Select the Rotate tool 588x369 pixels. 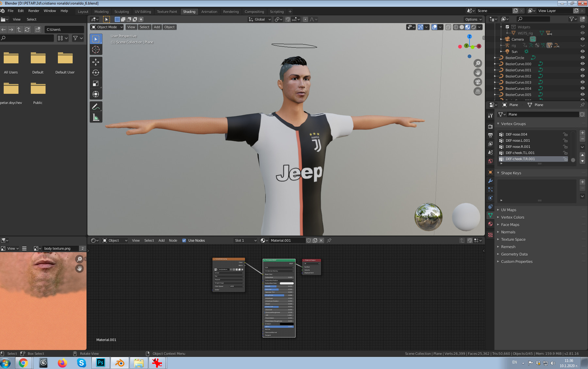[96, 72]
